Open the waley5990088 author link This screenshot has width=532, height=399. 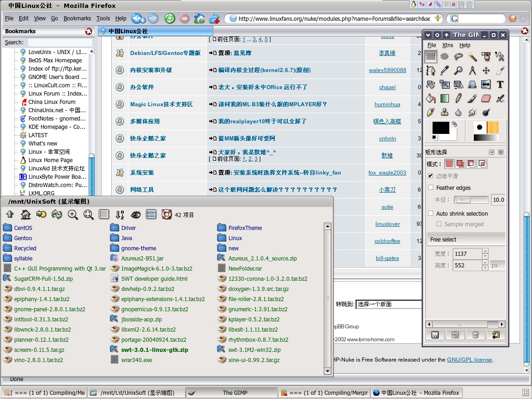pyautogui.click(x=387, y=70)
